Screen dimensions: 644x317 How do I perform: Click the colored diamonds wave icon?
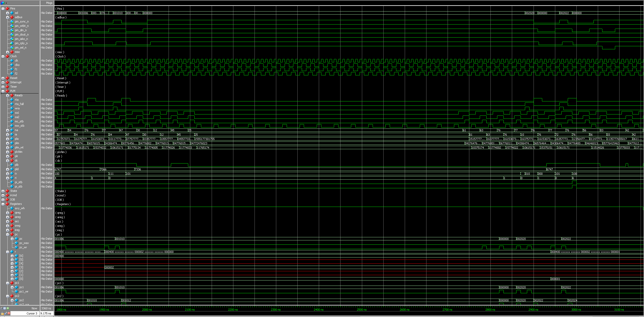coord(2,3)
